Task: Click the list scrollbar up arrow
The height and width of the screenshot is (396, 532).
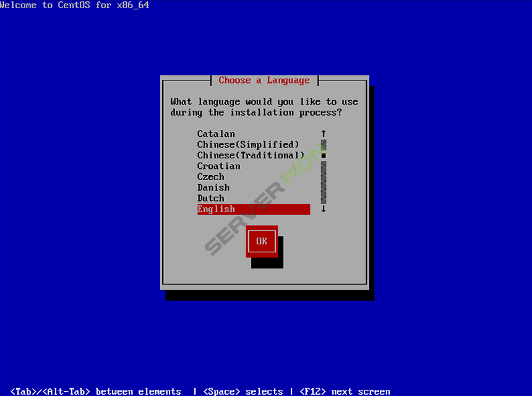Action: (x=324, y=134)
